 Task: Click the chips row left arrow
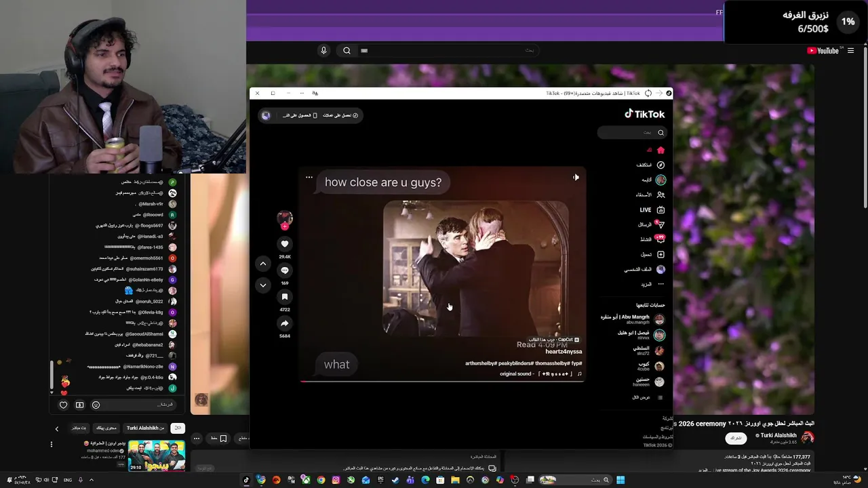click(x=57, y=428)
